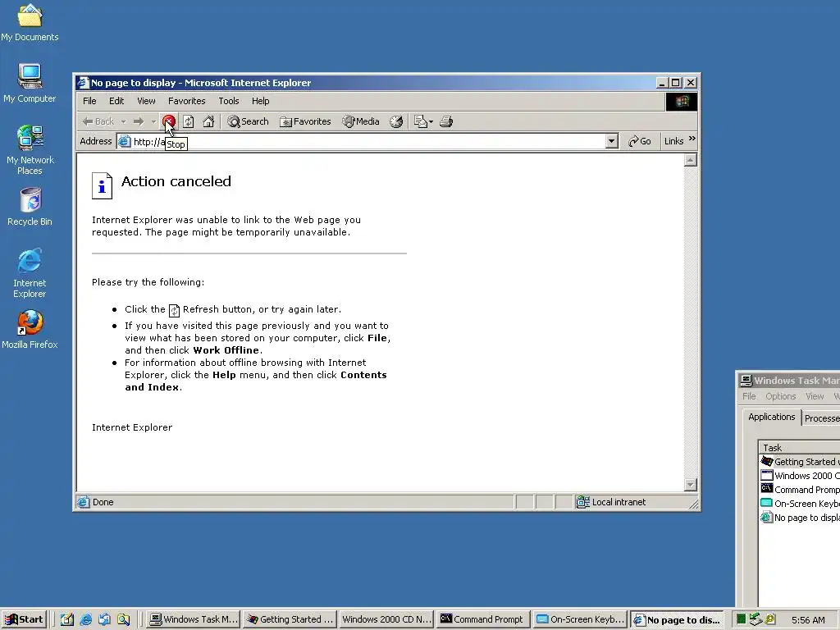Select Command Prompt task in Task Manager
The height and width of the screenshot is (630, 840).
[800, 490]
